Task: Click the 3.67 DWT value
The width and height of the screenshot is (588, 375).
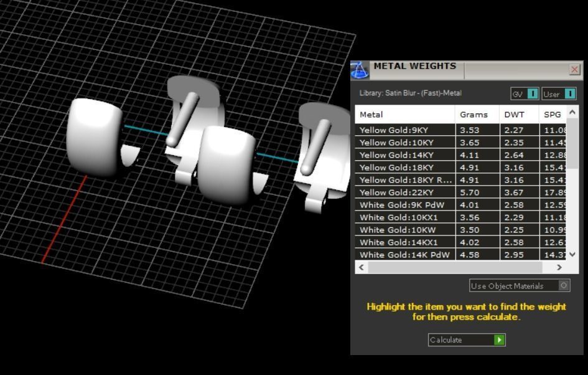Action: pos(514,192)
